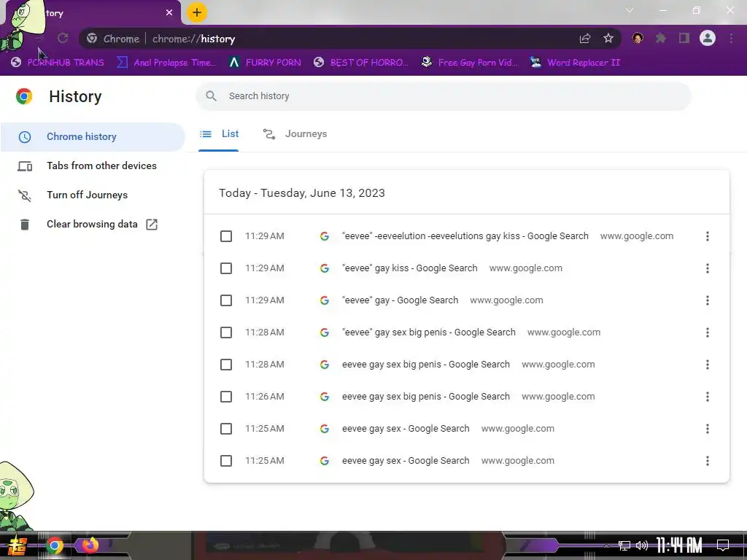Open the Chrome three-dot main menu
The height and width of the screenshot is (560, 747).
coord(731,38)
